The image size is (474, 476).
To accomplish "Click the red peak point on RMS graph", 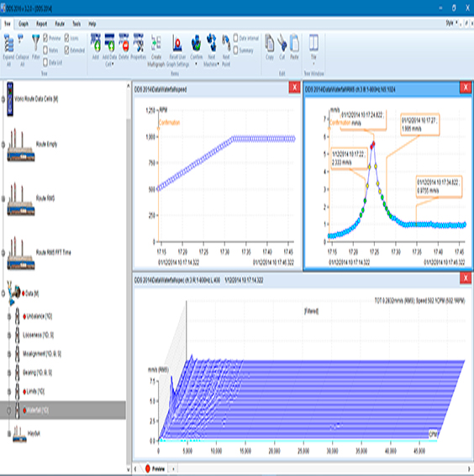I will [373, 144].
